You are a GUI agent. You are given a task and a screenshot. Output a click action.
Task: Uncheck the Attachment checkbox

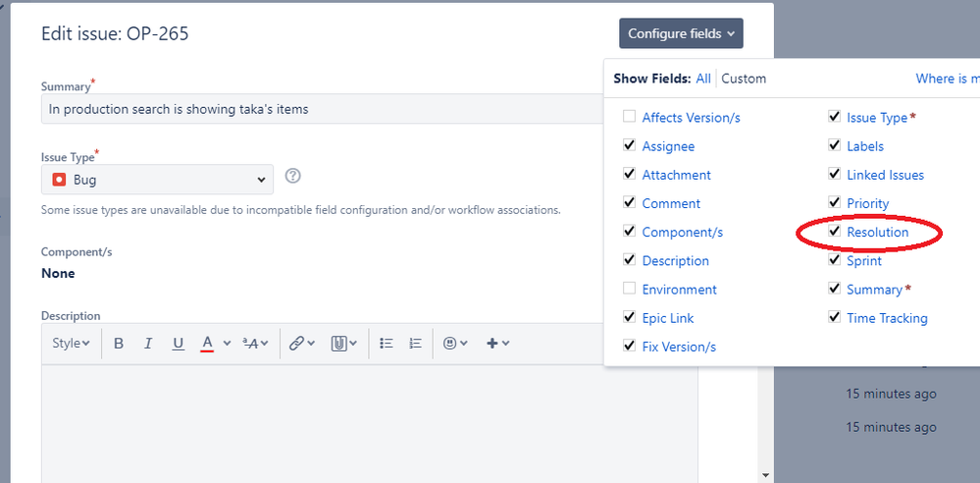coord(630,174)
